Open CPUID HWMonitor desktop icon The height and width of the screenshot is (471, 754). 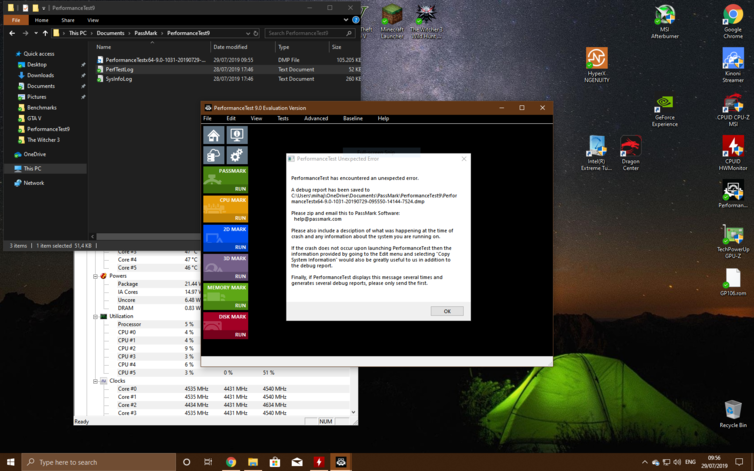click(733, 153)
